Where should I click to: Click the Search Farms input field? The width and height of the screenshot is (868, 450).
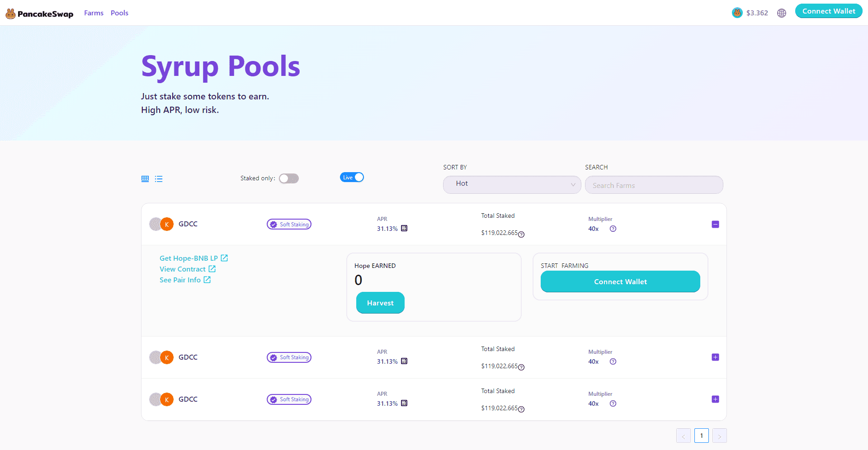click(x=654, y=185)
